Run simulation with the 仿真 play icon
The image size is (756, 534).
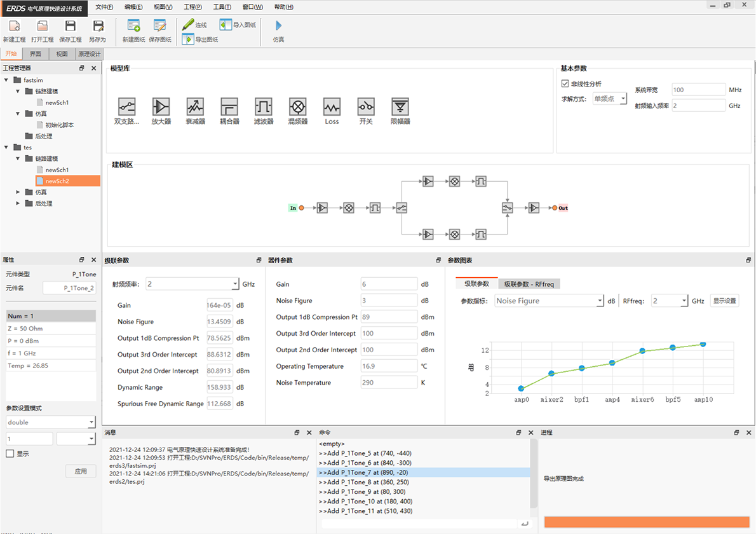pyautogui.click(x=278, y=26)
